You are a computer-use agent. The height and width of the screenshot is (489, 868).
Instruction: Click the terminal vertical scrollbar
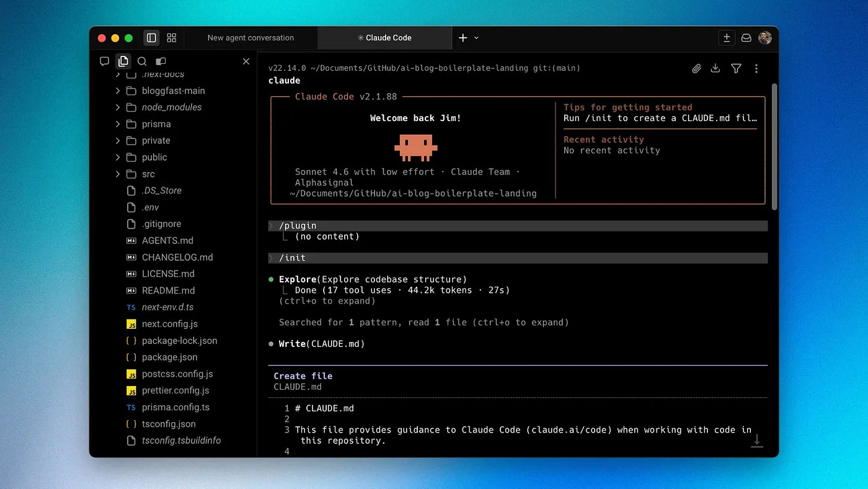click(773, 146)
